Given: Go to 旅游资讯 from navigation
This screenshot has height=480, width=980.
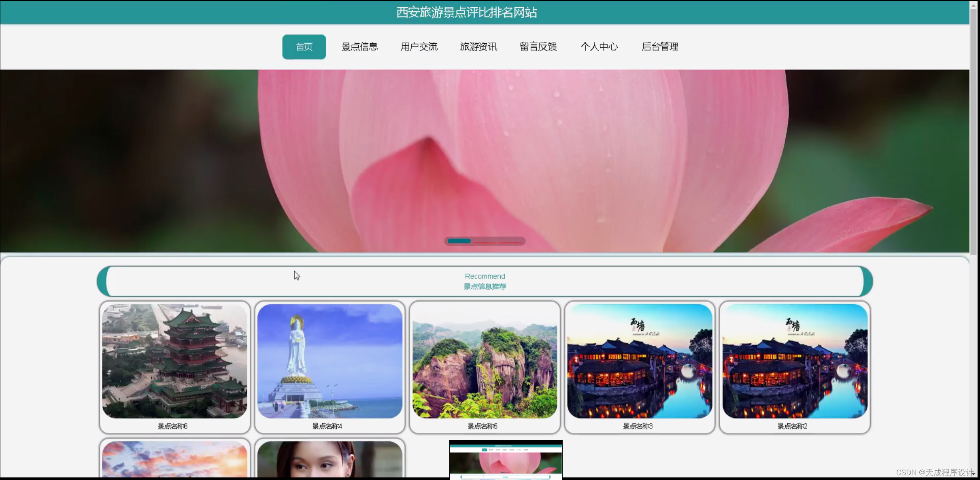Looking at the screenshot, I should [478, 47].
